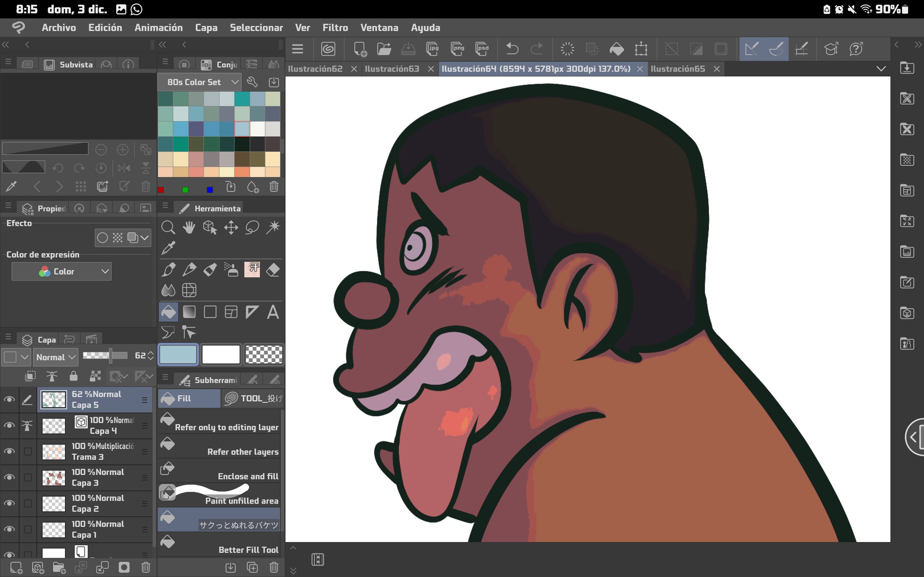Viewport: 924px width, 577px height.
Task: Open the Normal blending mode dropdown
Action: (56, 357)
